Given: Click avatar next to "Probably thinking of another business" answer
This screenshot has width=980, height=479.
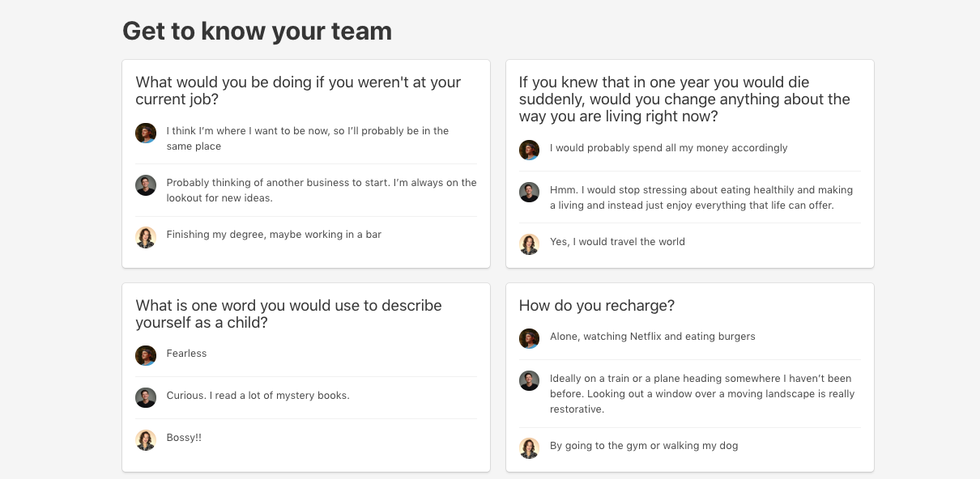Looking at the screenshot, I should click(x=146, y=185).
